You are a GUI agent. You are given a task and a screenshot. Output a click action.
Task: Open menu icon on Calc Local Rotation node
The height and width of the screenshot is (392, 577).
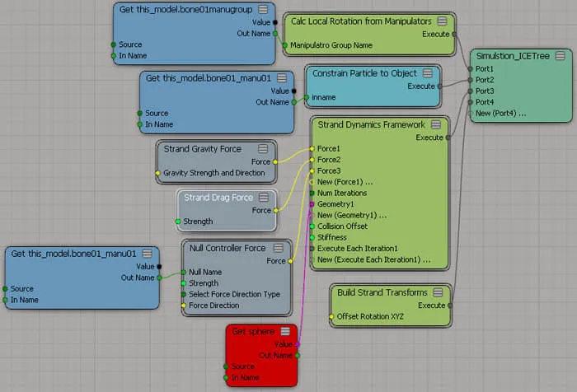[442, 21]
